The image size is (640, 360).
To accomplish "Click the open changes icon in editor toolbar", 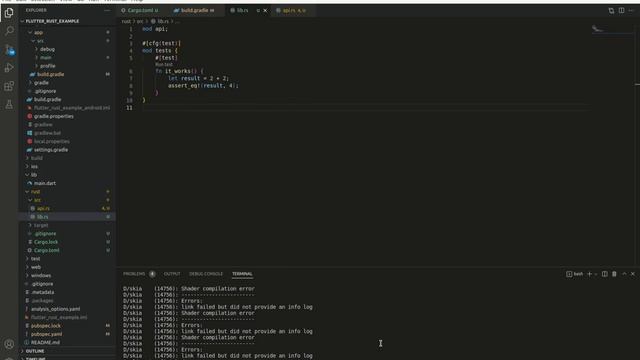I will (611, 11).
